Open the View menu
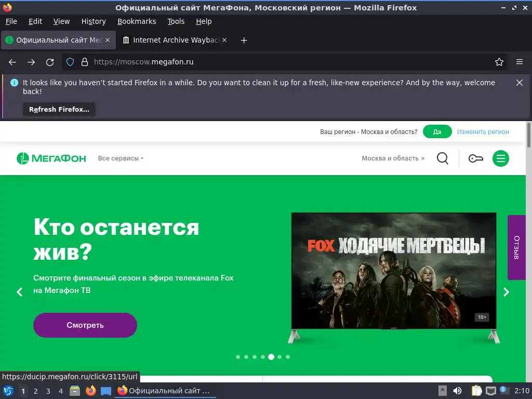The width and height of the screenshot is (532, 399). click(61, 21)
